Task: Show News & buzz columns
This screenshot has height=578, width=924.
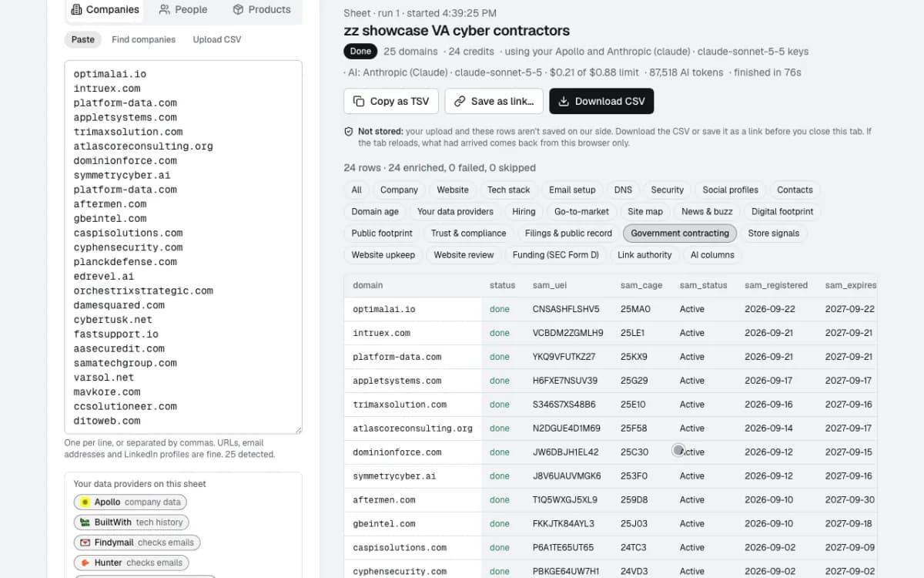Action: pyautogui.click(x=707, y=211)
